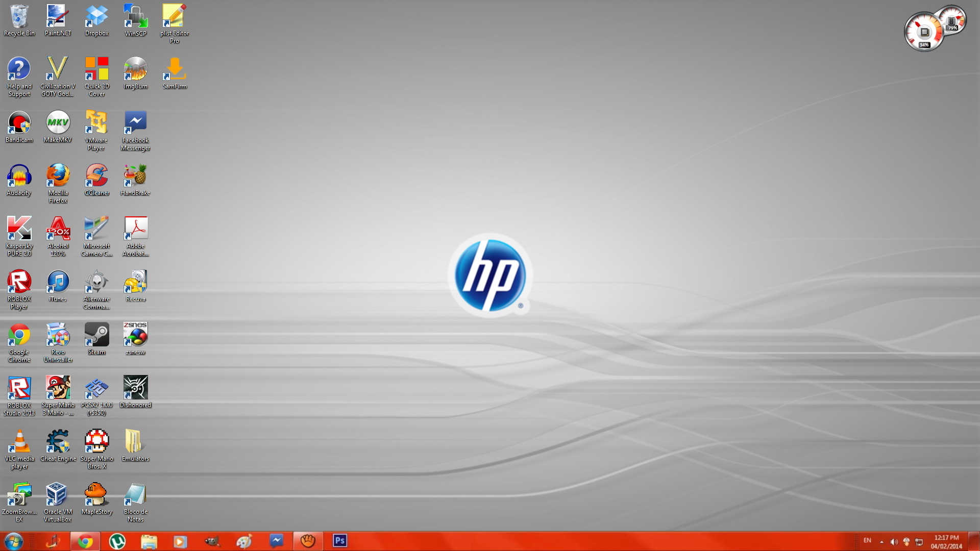
Task: Open the Emulators folder
Action: 135,446
